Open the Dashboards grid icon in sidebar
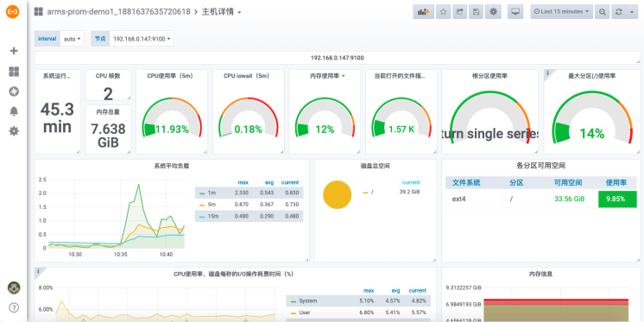This screenshot has width=644, height=322. pos(14,72)
